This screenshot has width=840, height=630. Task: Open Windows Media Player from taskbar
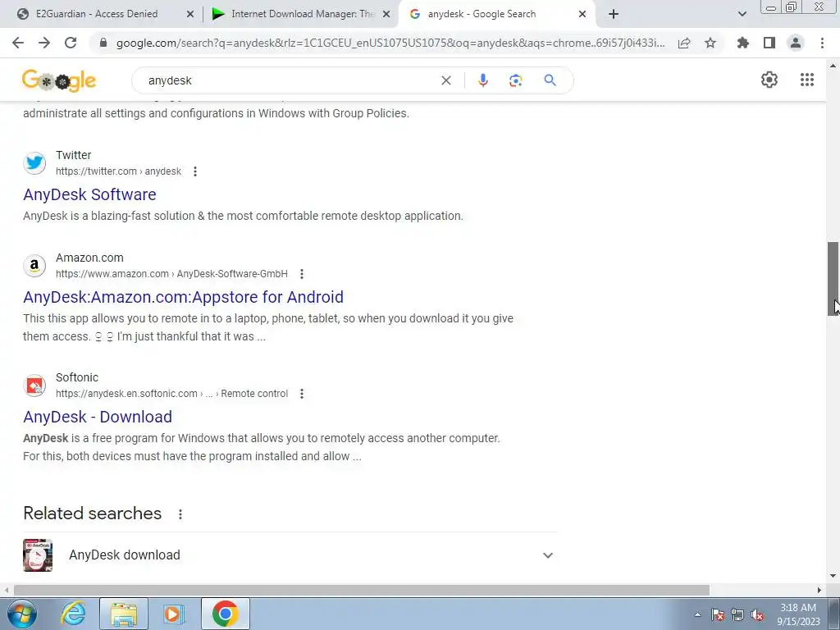pos(174,614)
